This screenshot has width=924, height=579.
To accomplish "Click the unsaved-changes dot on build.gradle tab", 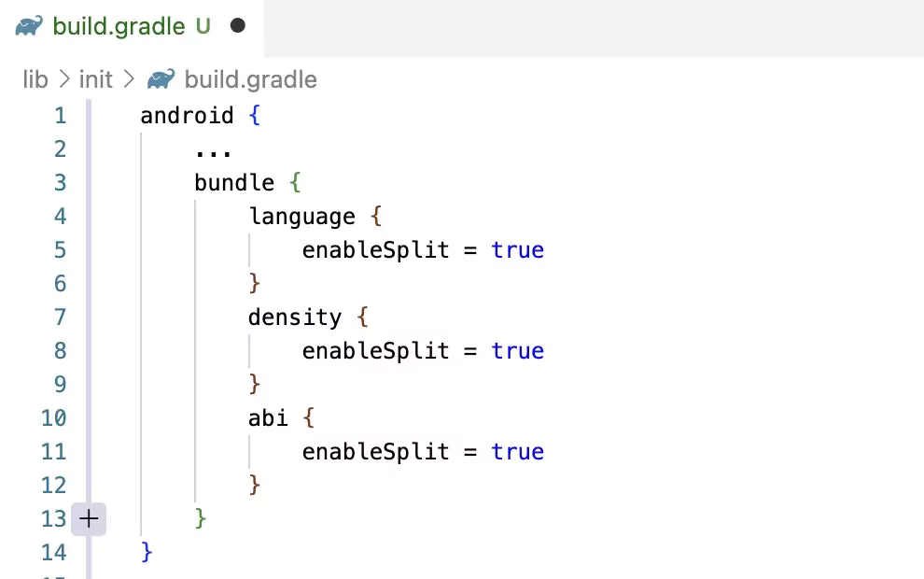I will point(237,25).
